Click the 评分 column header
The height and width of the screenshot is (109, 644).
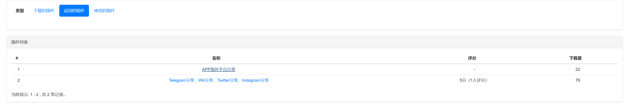472,58
